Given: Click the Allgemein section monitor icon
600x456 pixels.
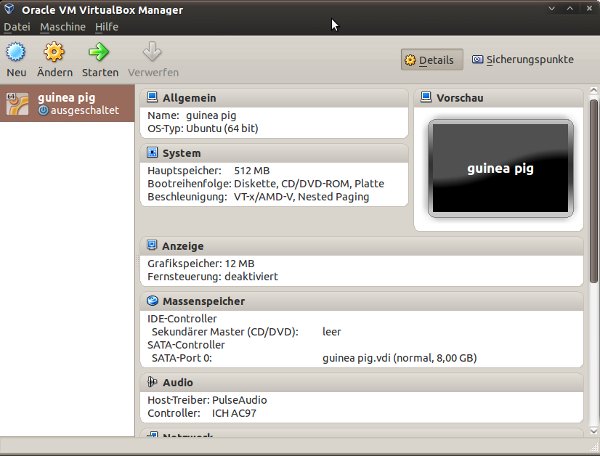Looking at the screenshot, I should [152, 97].
